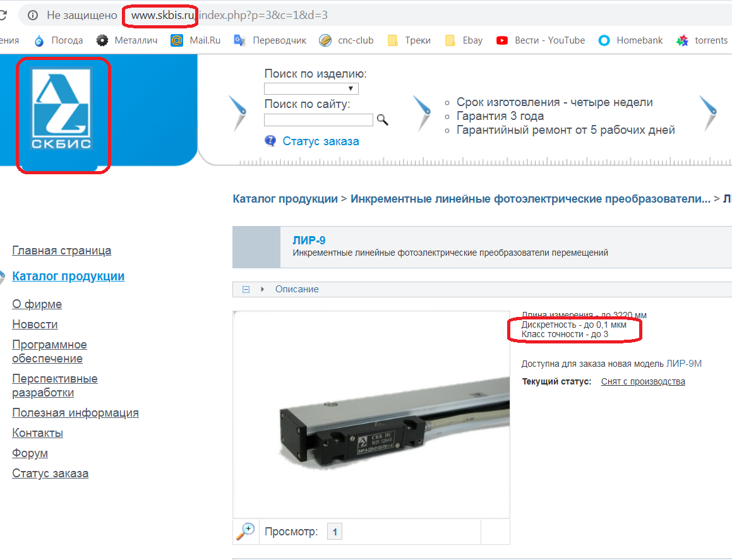
Task: Click the СКБИС logo
Action: (61, 109)
